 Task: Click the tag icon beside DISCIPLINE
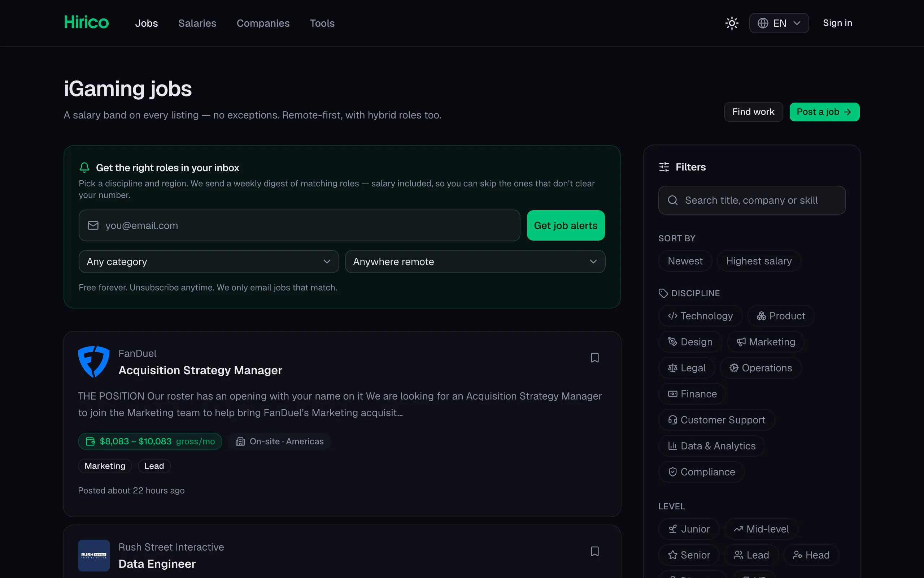point(663,293)
